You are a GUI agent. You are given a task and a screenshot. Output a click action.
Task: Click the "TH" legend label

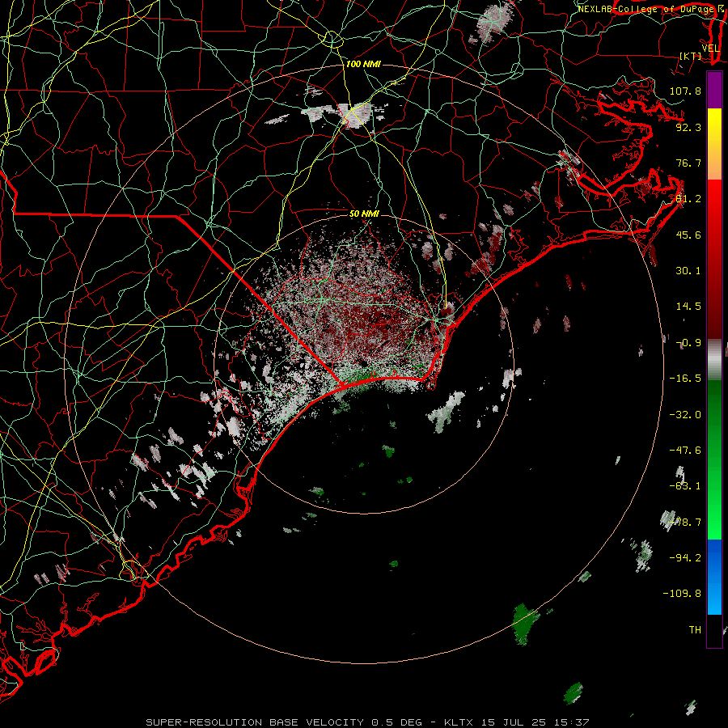[695, 630]
